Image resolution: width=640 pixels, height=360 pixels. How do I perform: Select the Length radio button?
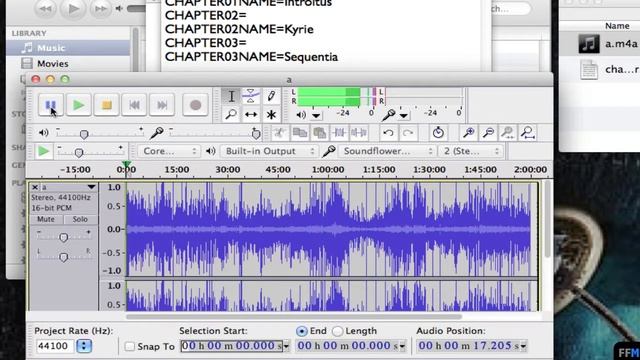click(x=337, y=331)
